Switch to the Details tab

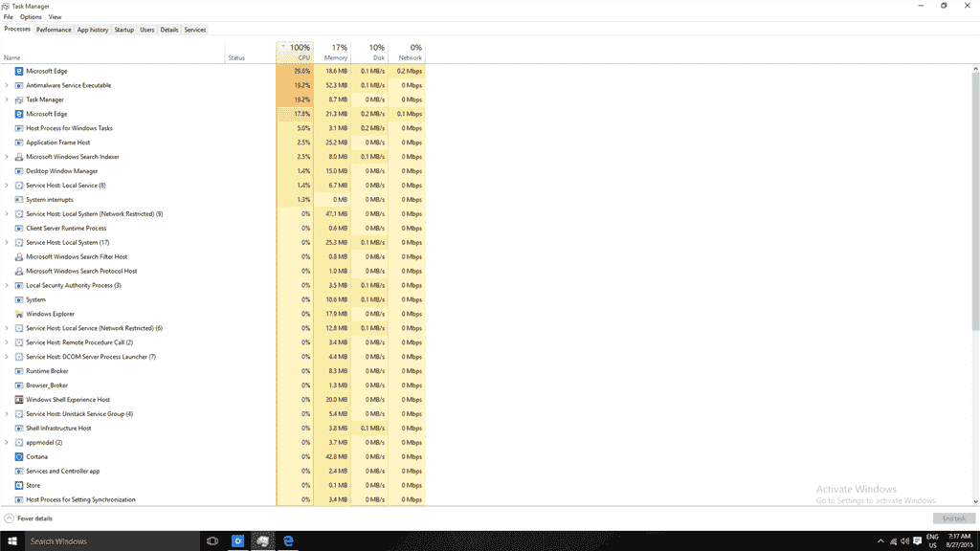tap(168, 30)
